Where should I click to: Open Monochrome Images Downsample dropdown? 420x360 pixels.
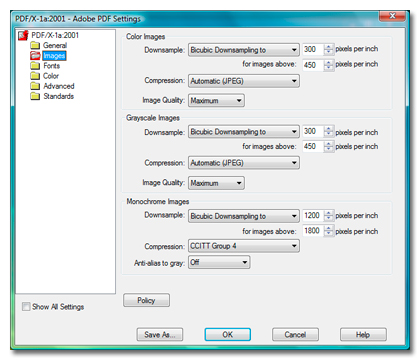point(244,216)
